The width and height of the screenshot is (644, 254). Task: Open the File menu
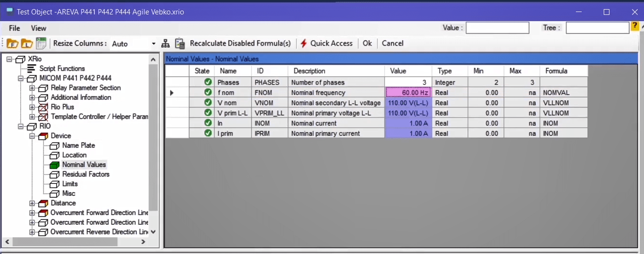(14, 28)
